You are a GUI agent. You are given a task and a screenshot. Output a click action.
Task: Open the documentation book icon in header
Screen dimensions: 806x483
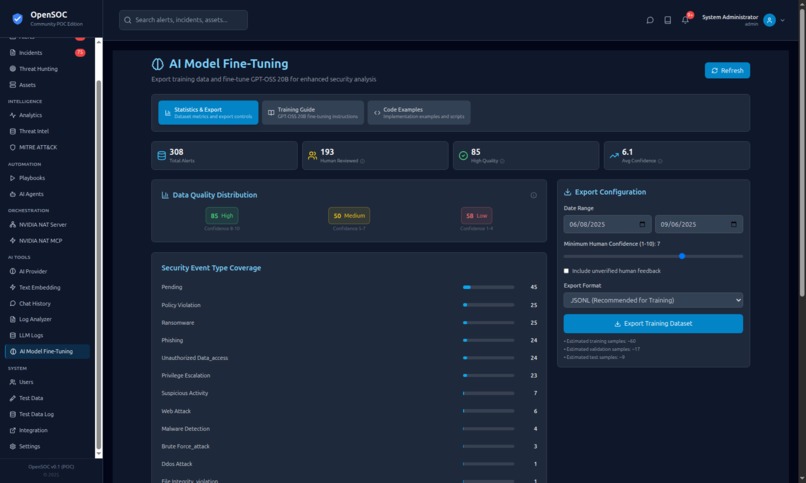[667, 20]
